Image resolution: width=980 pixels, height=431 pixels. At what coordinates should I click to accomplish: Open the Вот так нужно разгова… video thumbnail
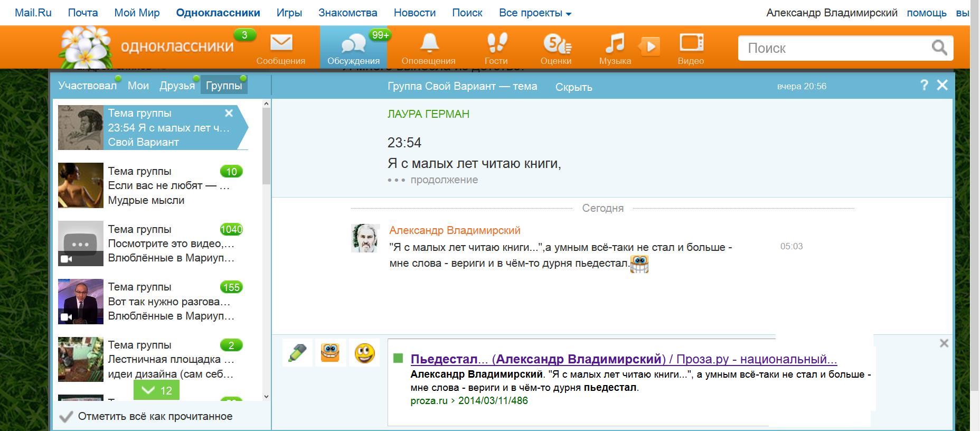(x=81, y=302)
